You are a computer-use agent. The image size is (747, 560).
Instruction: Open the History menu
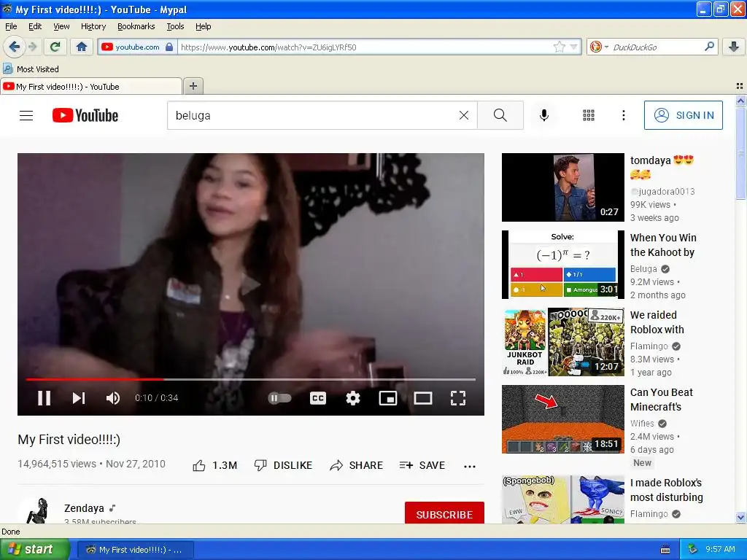[93, 26]
